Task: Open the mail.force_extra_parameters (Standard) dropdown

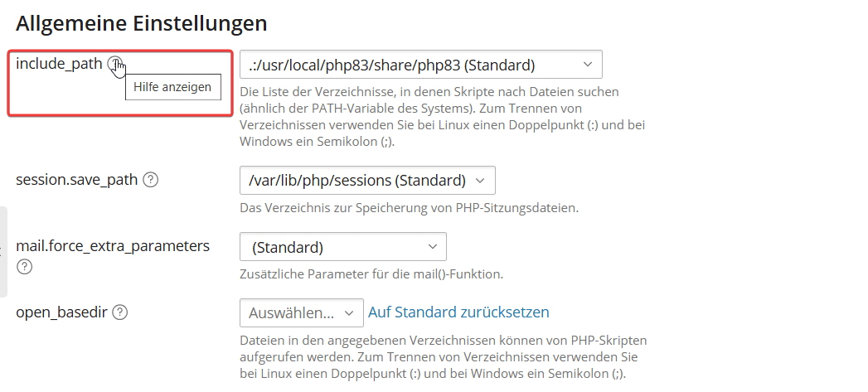Action: pos(342,247)
